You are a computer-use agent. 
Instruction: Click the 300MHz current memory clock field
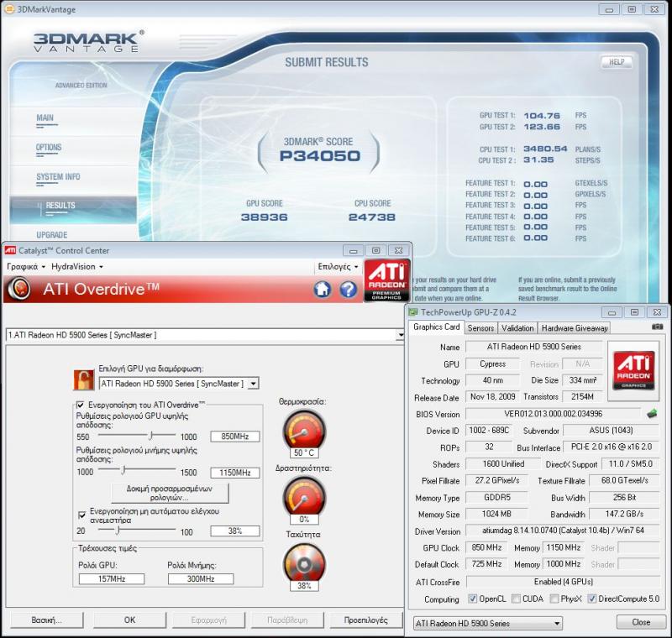click(x=201, y=578)
